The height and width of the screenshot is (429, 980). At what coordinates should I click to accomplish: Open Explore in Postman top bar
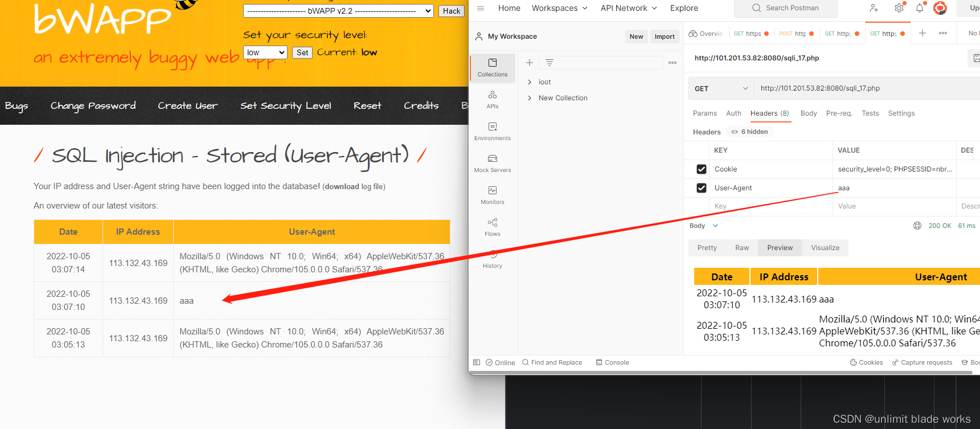684,8
